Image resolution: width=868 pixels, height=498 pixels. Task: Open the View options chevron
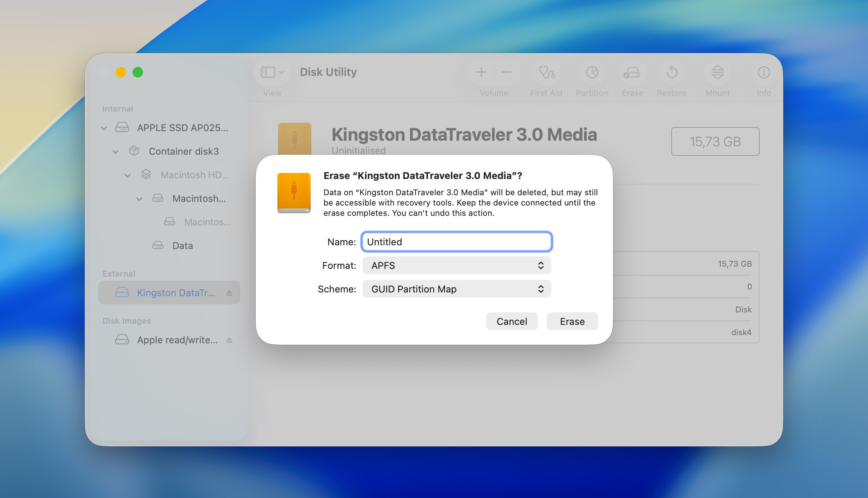(x=282, y=72)
